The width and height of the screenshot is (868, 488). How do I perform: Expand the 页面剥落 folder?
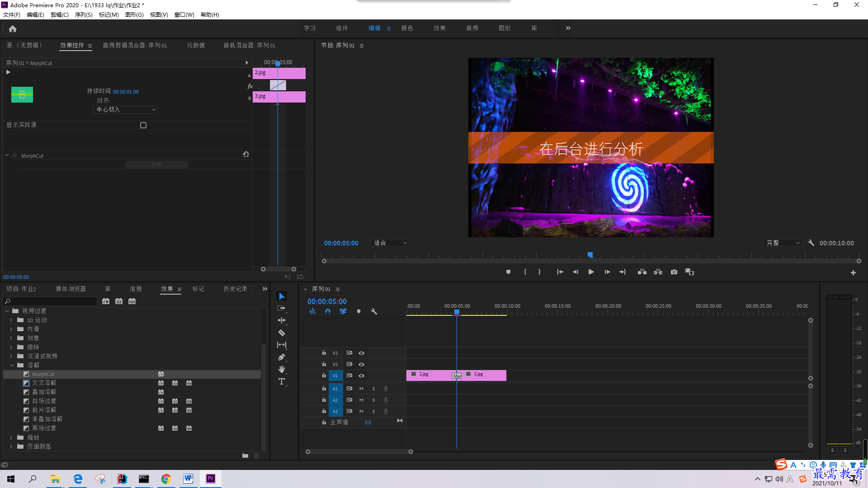click(x=11, y=446)
